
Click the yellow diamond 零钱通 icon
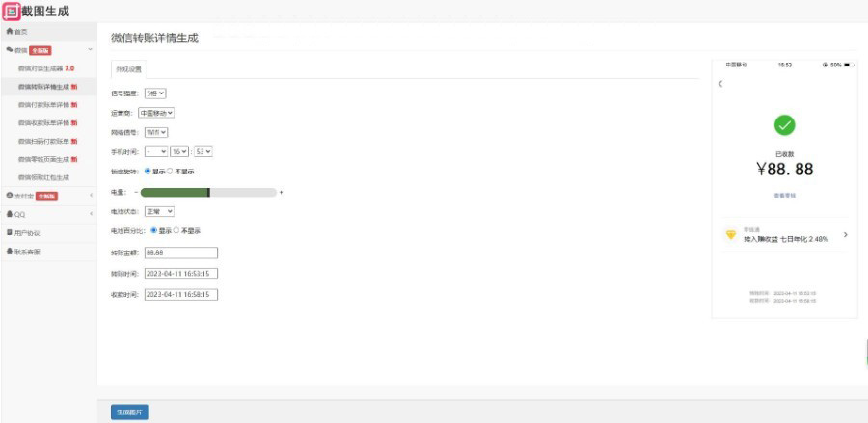[731, 234]
